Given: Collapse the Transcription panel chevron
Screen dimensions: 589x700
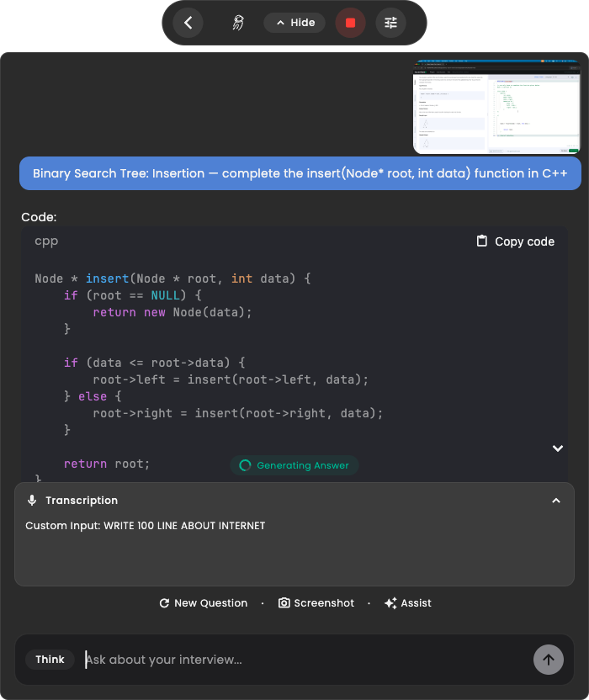Looking at the screenshot, I should [x=556, y=501].
